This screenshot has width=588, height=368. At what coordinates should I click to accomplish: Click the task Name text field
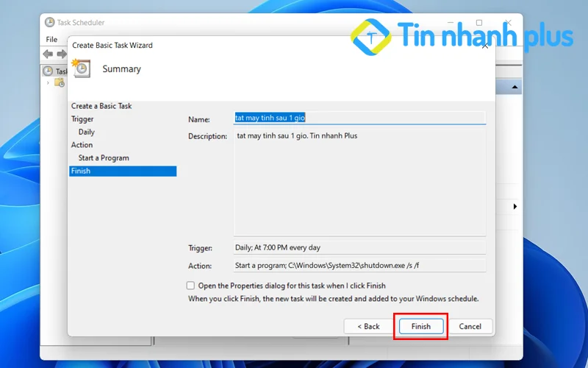(359, 118)
